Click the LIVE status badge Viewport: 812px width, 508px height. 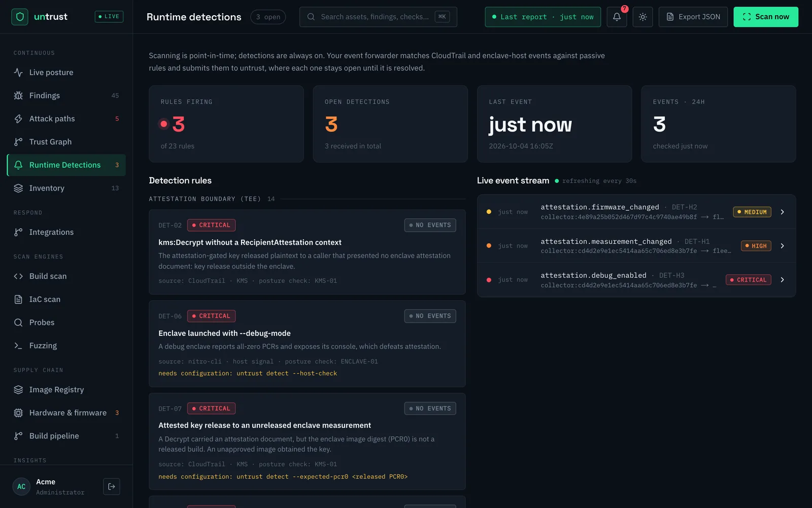pyautogui.click(x=109, y=17)
